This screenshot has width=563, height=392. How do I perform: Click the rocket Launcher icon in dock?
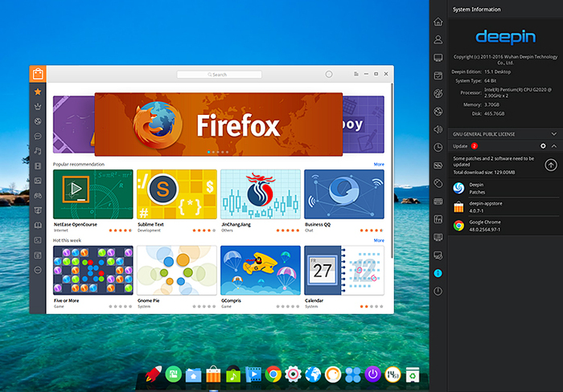(150, 374)
